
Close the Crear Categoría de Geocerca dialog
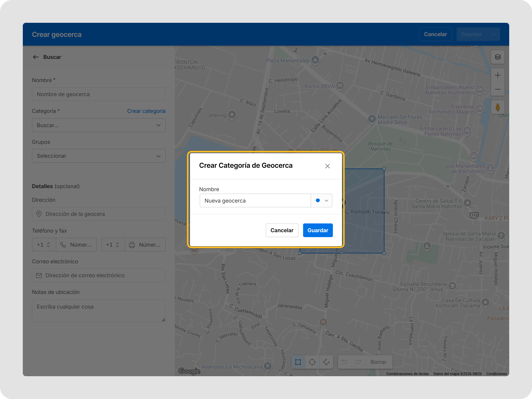coord(327,166)
